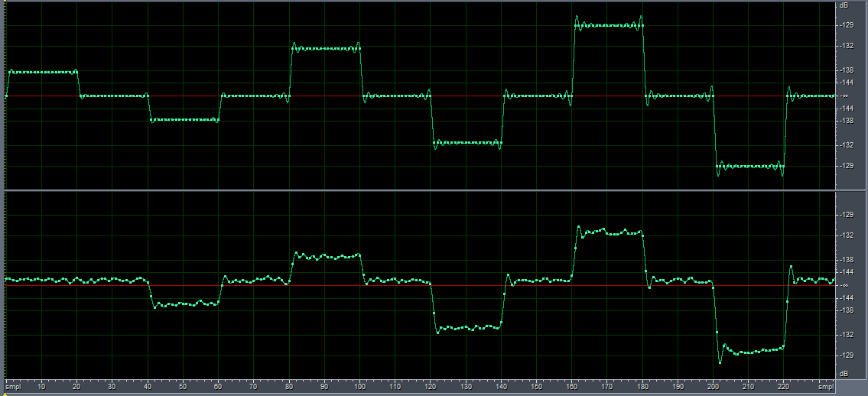Click ruler position 110 samples

395,387
